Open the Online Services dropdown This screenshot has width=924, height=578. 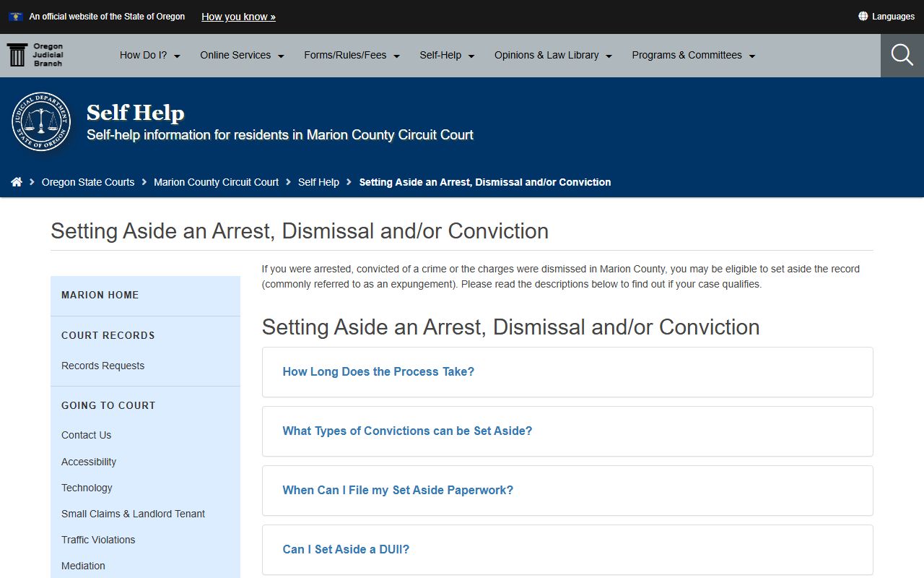click(x=243, y=55)
